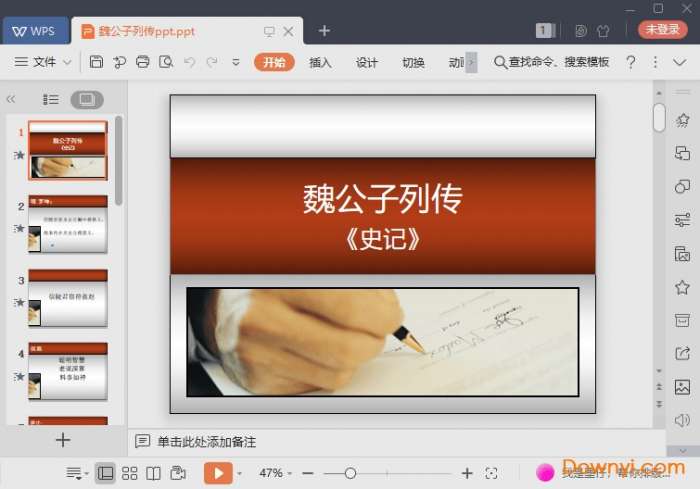Switch slide panel to thumbnail view
The image size is (700, 489).
click(87, 99)
